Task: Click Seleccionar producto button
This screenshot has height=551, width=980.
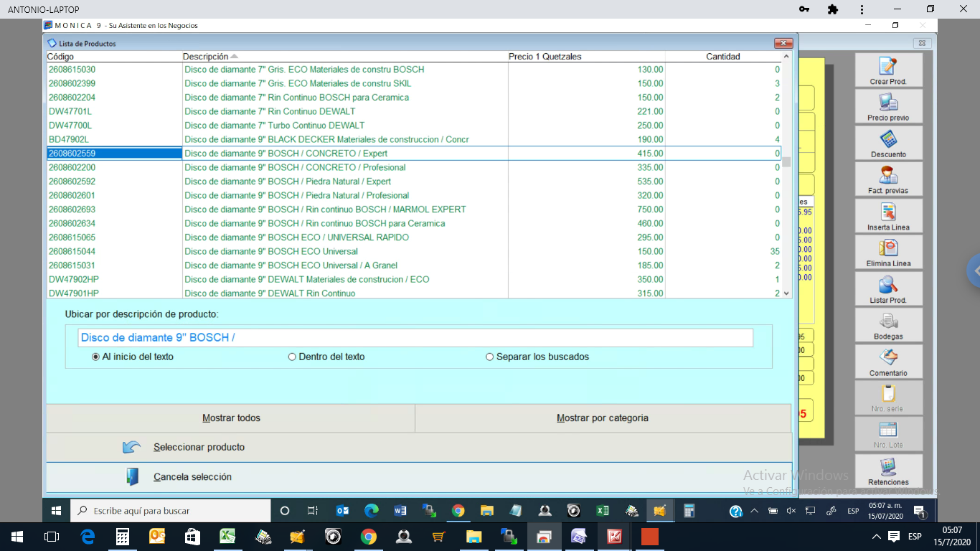Action: pos(199,447)
